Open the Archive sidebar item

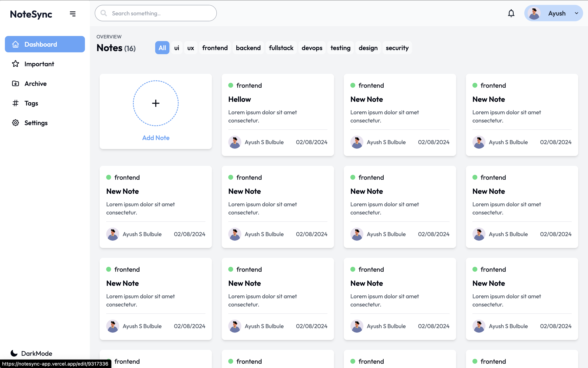45,83
